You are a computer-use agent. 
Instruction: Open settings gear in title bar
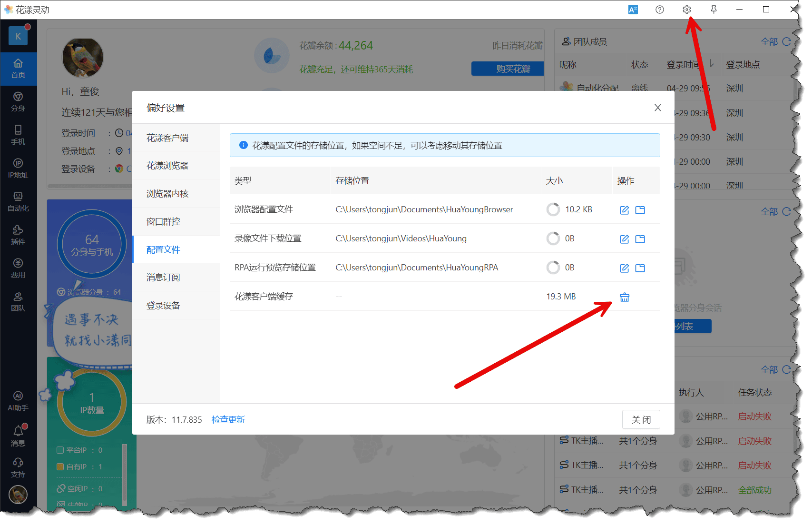[x=686, y=10]
